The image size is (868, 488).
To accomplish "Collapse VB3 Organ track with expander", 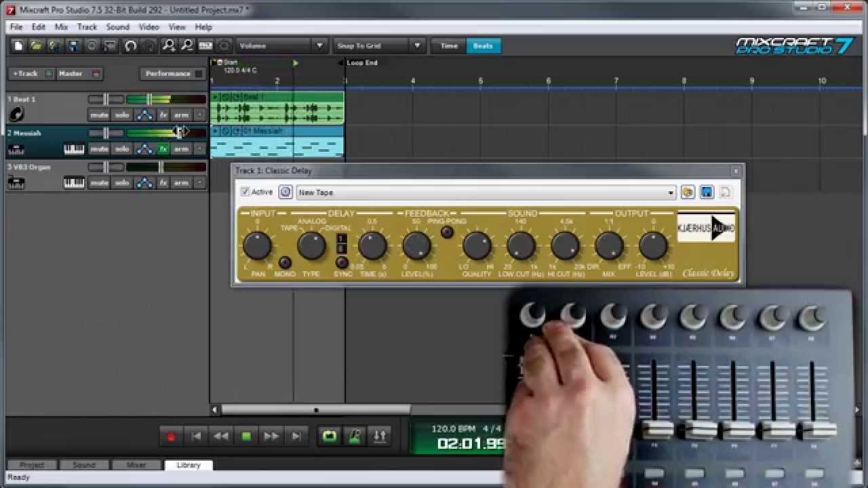I will tap(200, 183).
